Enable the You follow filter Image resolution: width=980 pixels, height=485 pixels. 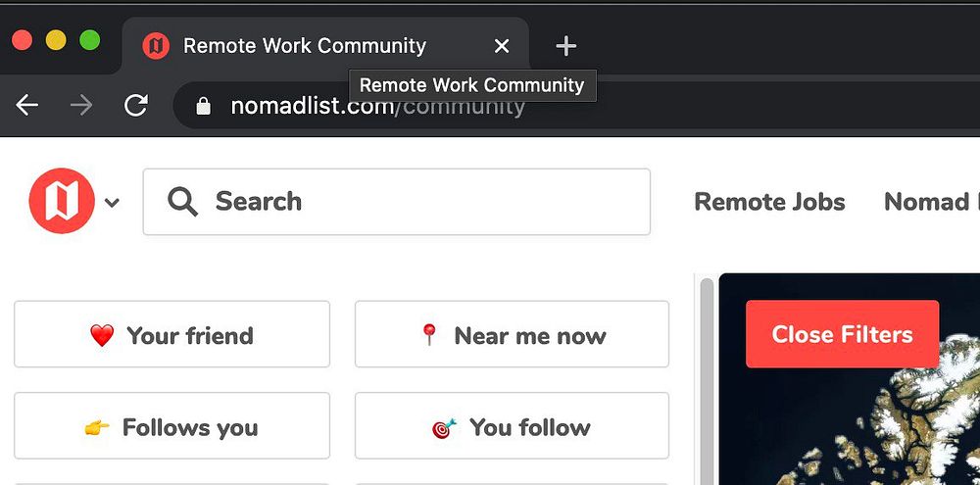pyautogui.click(x=512, y=426)
